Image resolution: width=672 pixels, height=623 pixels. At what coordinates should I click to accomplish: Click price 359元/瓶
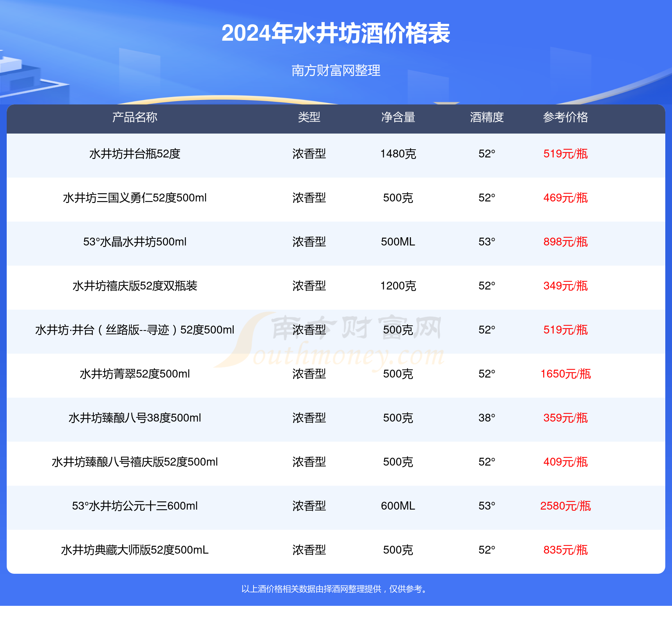pyautogui.click(x=566, y=418)
